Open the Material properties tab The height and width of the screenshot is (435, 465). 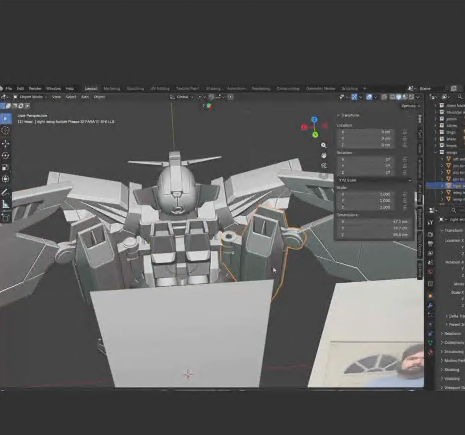pyautogui.click(x=430, y=352)
